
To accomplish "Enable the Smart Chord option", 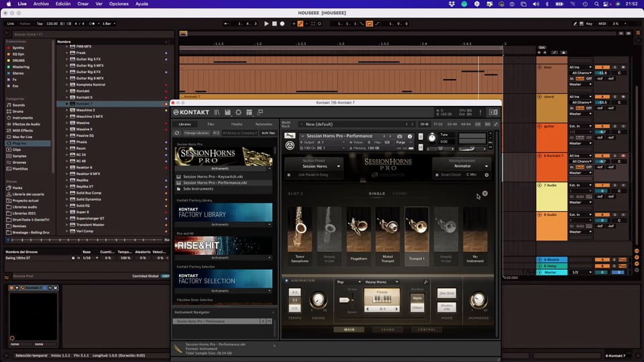I will coord(437,175).
